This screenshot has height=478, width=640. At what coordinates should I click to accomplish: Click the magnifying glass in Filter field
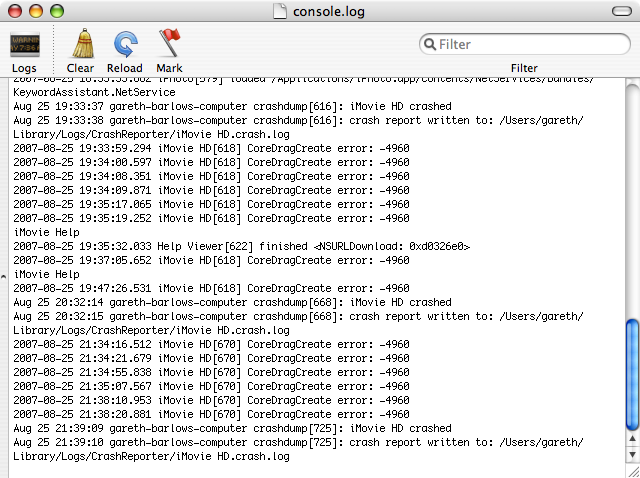[x=429, y=44]
